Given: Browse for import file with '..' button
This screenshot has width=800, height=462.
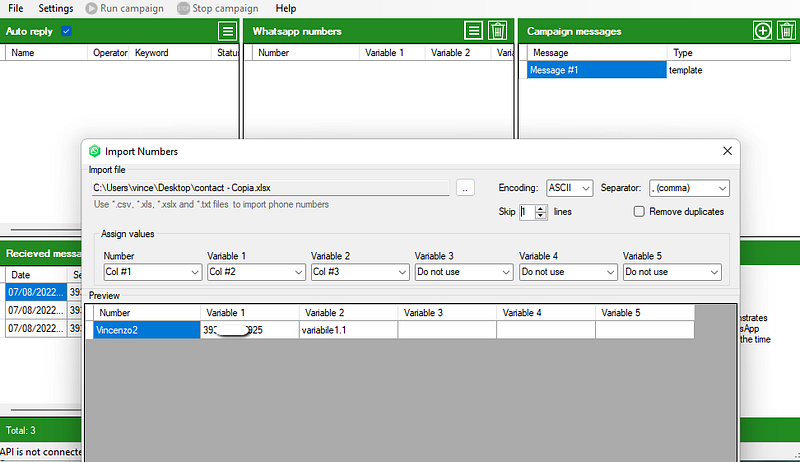Looking at the screenshot, I should coord(465,188).
